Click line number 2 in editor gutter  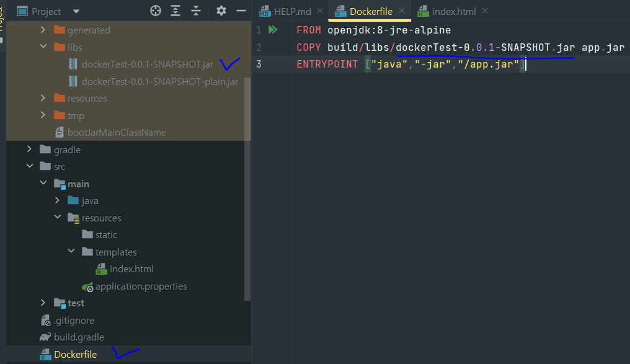coord(259,47)
